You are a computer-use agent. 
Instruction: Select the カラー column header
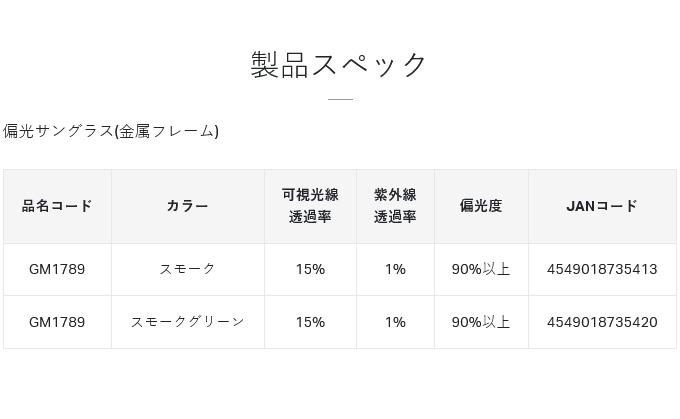(x=188, y=206)
